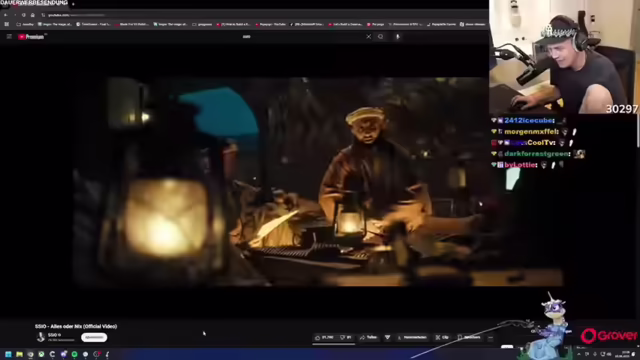Click the search magnifier button

coord(380,37)
